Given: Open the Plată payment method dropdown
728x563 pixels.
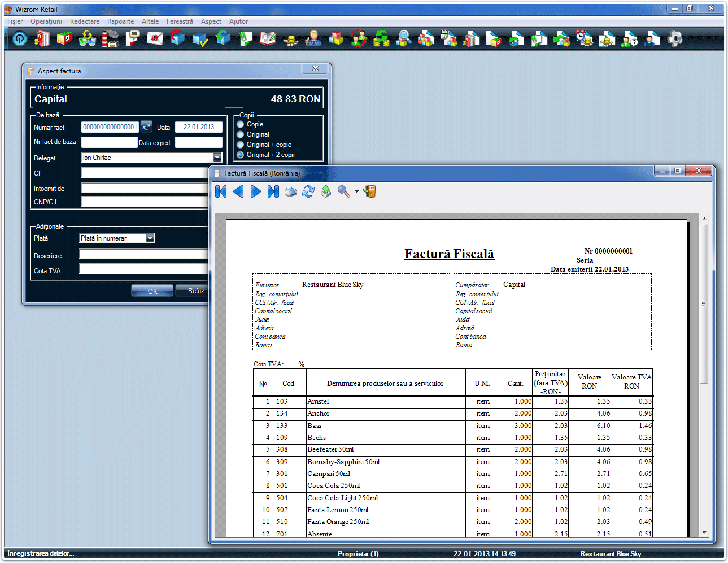Looking at the screenshot, I should pos(150,238).
